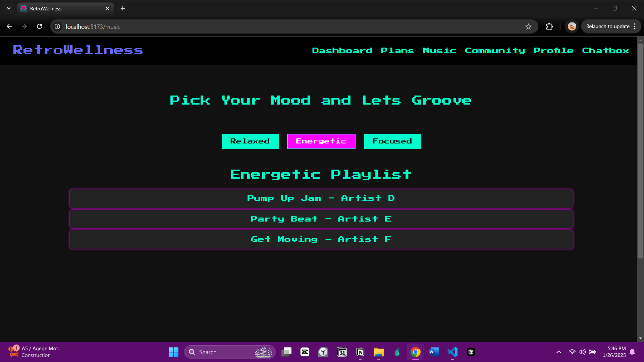Image resolution: width=644 pixels, height=362 pixels.
Task: Select the Energetic mood button
Action: point(321,141)
